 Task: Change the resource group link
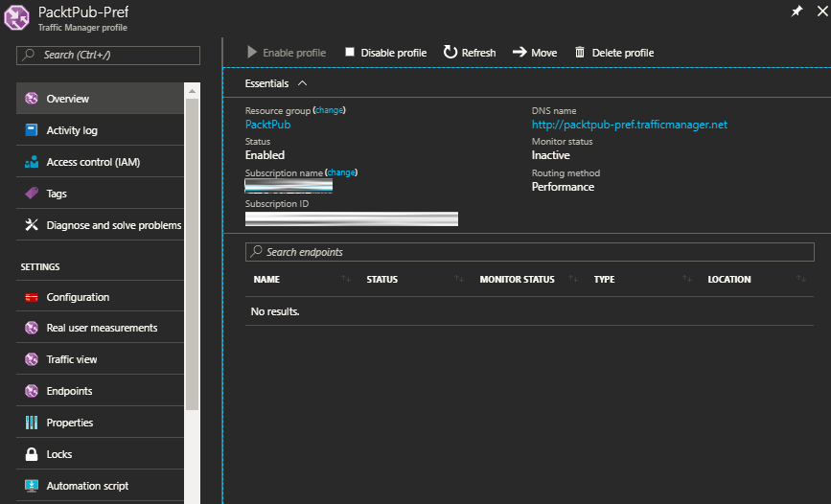pos(329,110)
